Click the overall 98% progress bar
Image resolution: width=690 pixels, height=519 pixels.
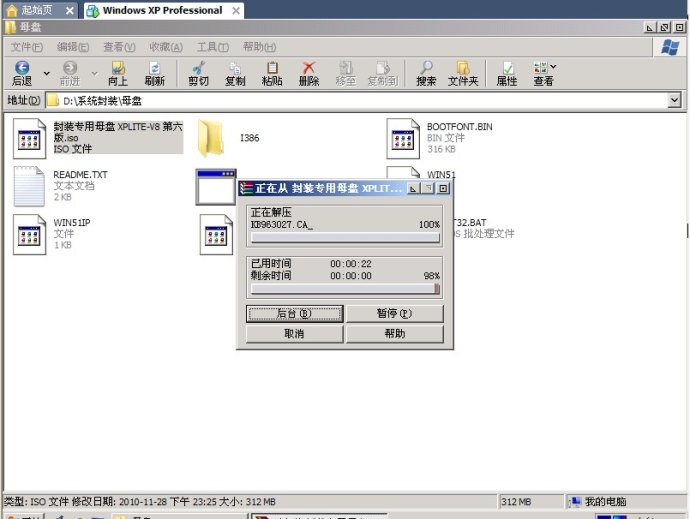(x=345, y=289)
